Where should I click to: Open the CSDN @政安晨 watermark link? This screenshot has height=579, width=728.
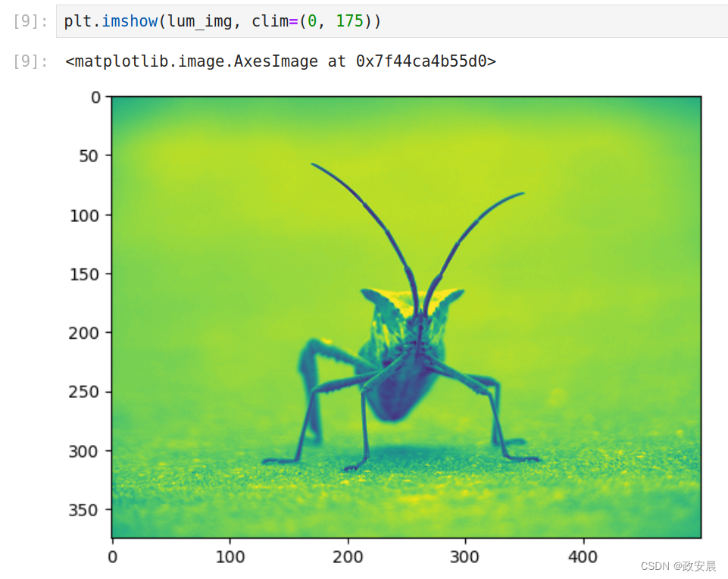click(x=680, y=566)
